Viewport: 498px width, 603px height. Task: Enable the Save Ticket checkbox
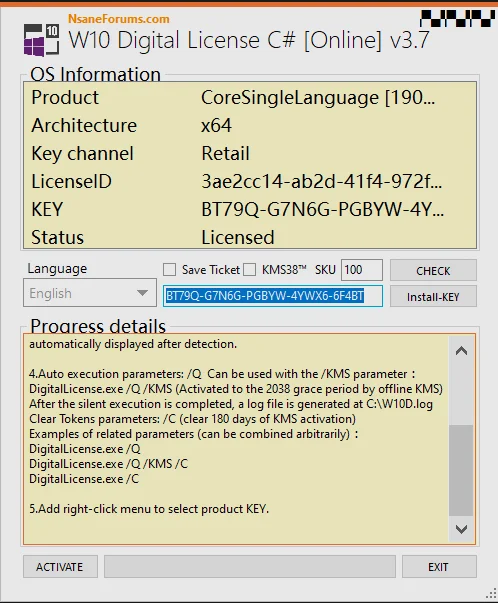pyautogui.click(x=169, y=270)
